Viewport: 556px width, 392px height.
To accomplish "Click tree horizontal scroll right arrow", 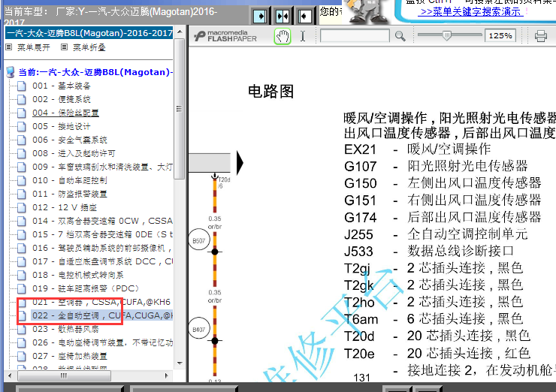I will pos(167,375).
